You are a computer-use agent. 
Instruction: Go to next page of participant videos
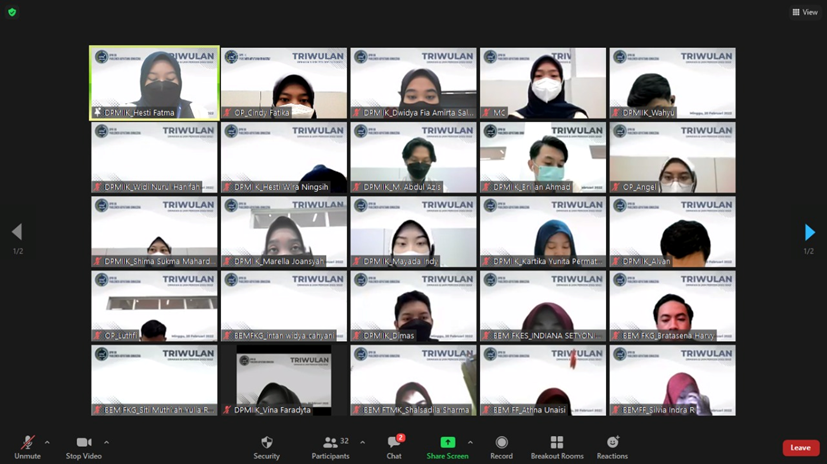click(x=809, y=233)
